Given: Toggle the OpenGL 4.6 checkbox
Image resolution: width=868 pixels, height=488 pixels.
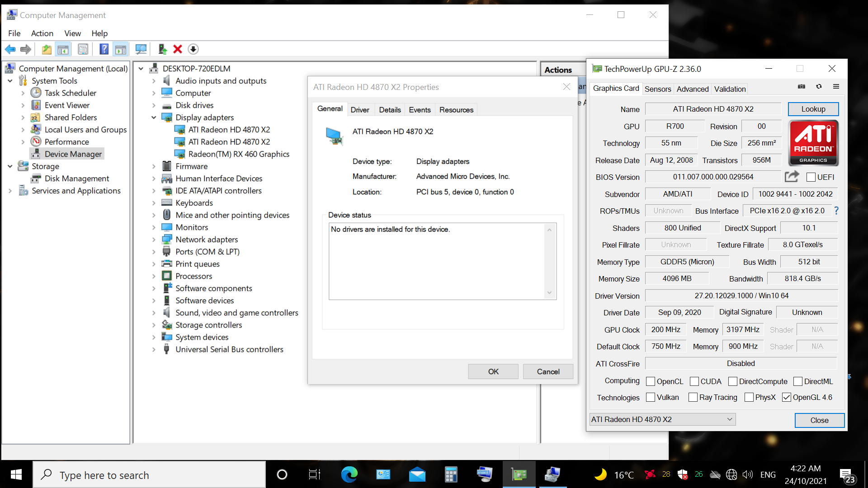Looking at the screenshot, I should (x=787, y=397).
